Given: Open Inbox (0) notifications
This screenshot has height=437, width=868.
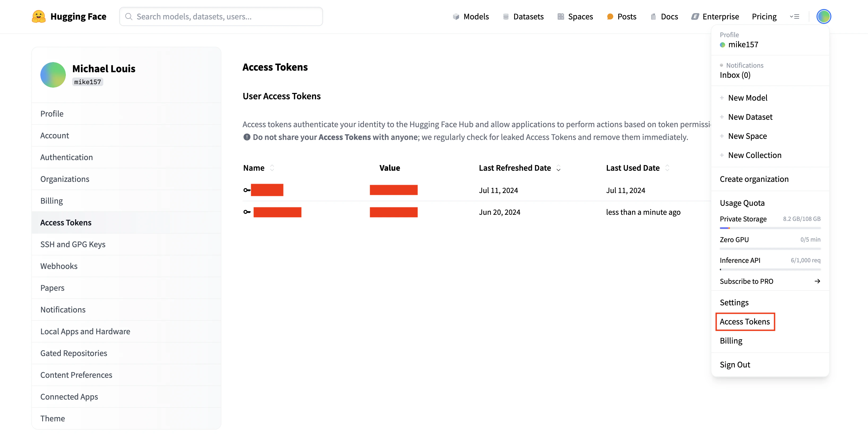Looking at the screenshot, I should pos(735,75).
